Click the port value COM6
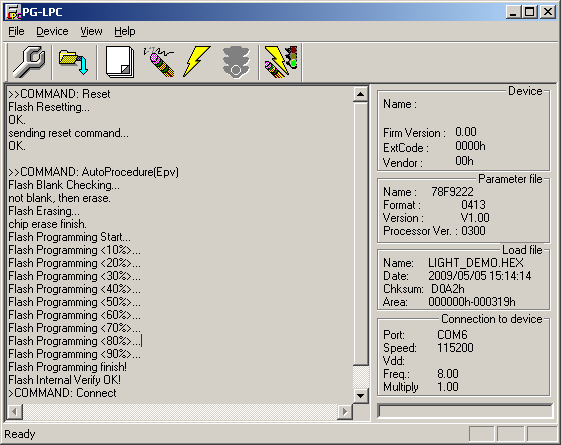Viewport: 561px width, 445px height. click(452, 335)
